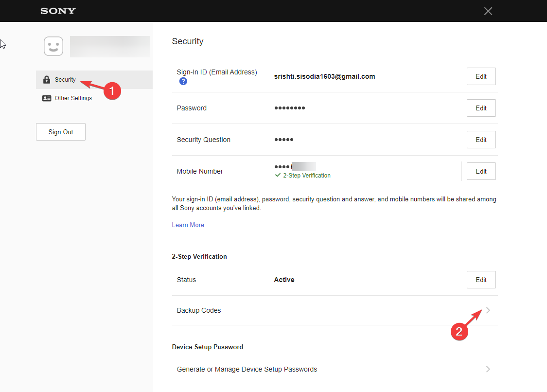Edit the Password
Viewport: 547px width, 392px height.
tap(481, 108)
